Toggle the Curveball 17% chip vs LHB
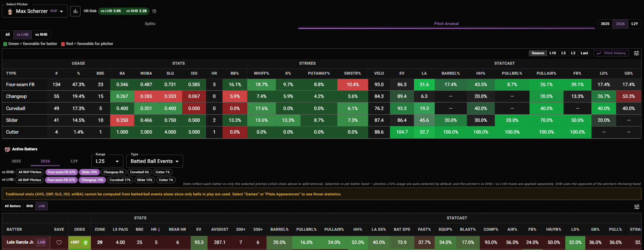Image resolution: width=644 pixels, height=250 pixels. [x=120, y=180]
